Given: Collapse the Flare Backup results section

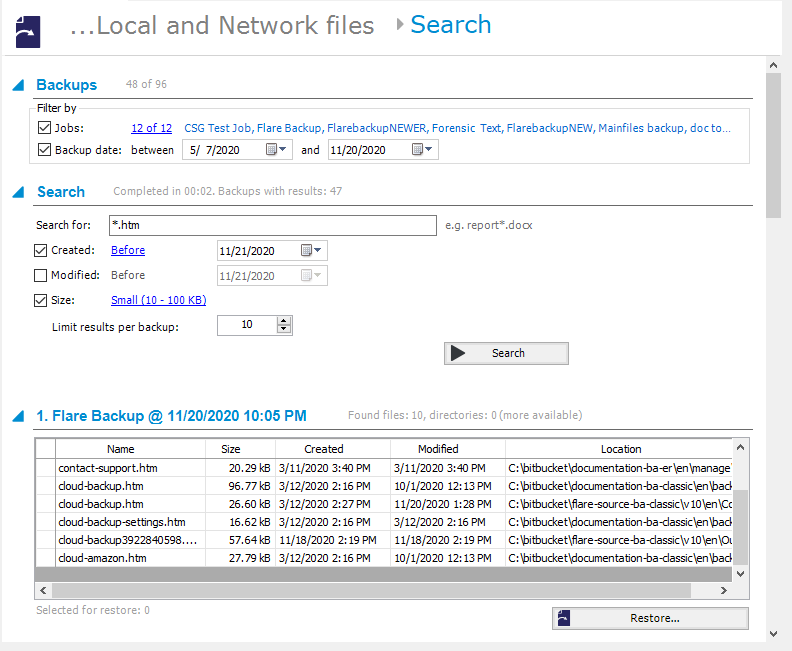Looking at the screenshot, I should pos(19,416).
